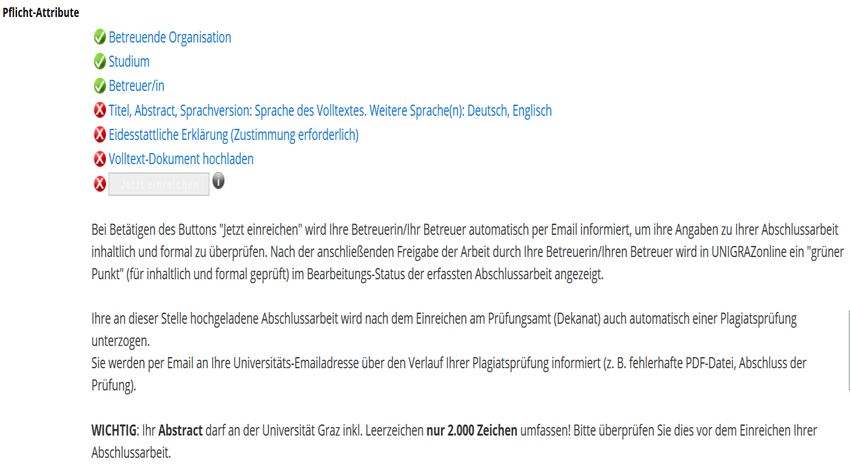Click red X beside Titel, Abstract entry
Image resolution: width=850 pixels, height=467 pixels.
click(100, 110)
